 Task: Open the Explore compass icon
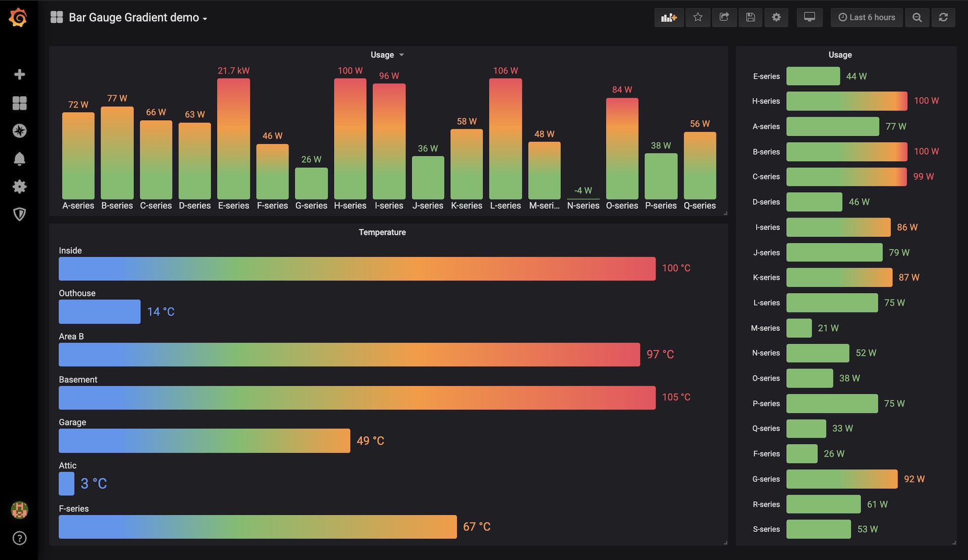point(19,131)
